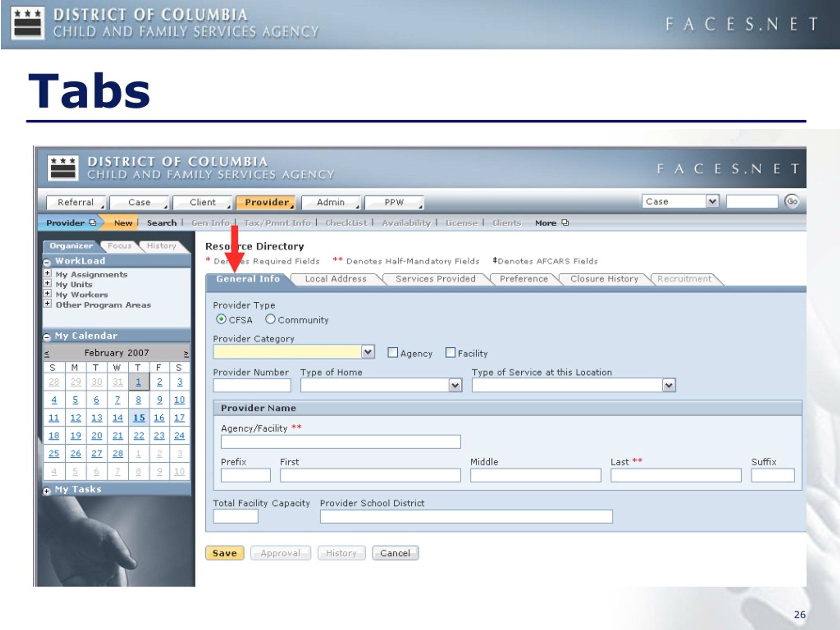Viewport: 840px width, 630px height.
Task: Select the Community provider type radio
Action: [270, 319]
